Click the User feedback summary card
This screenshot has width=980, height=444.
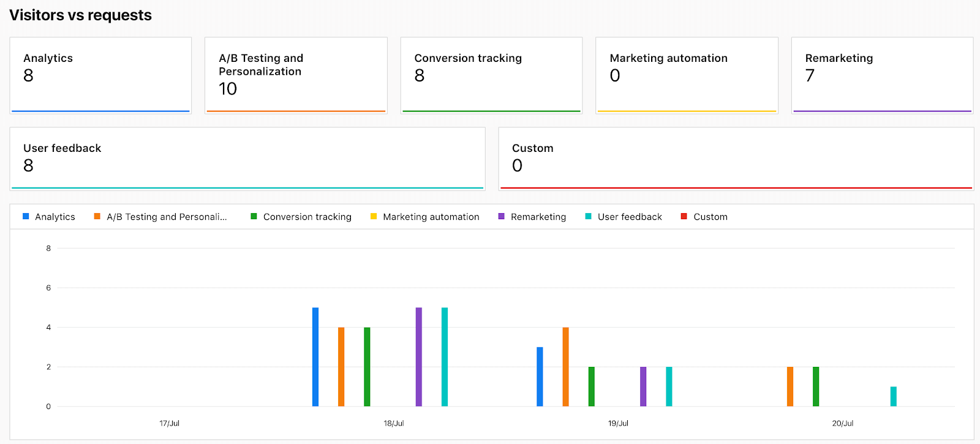coord(247,159)
